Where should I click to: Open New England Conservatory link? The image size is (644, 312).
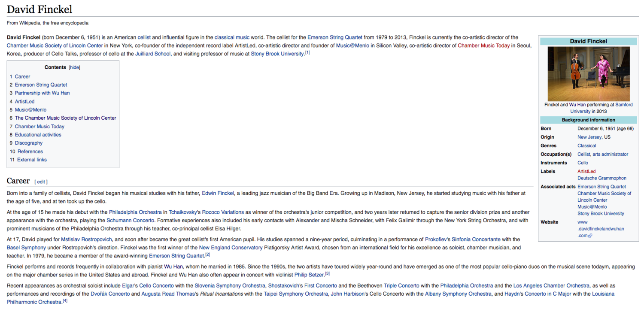coord(231,248)
